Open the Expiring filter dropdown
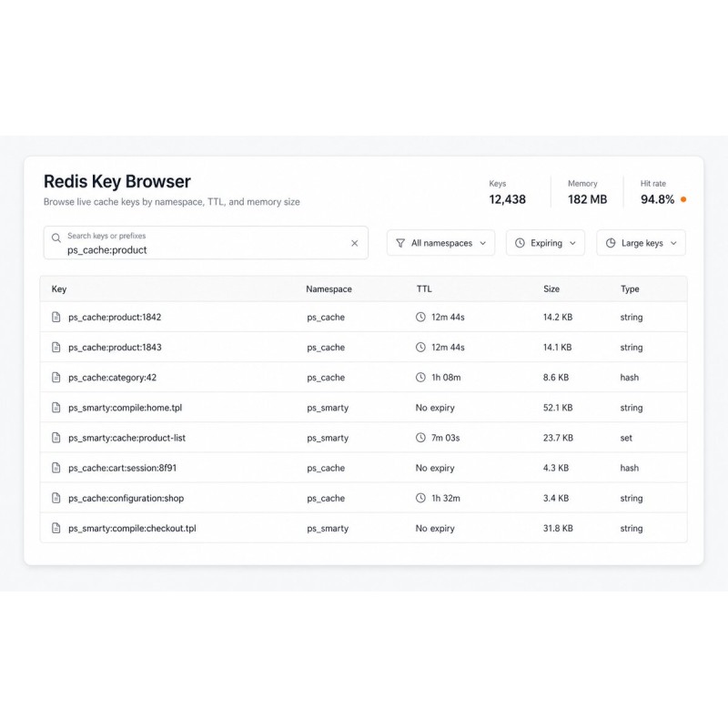The height and width of the screenshot is (728, 728). click(545, 243)
